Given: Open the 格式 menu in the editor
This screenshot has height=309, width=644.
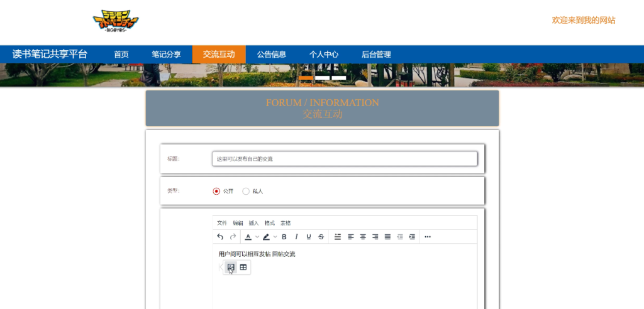Looking at the screenshot, I should pos(269,223).
